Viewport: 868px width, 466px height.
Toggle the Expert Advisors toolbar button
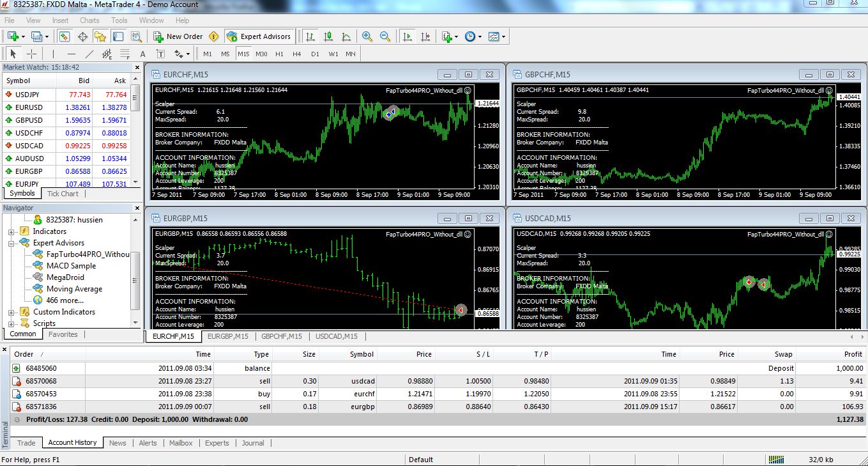(259, 36)
